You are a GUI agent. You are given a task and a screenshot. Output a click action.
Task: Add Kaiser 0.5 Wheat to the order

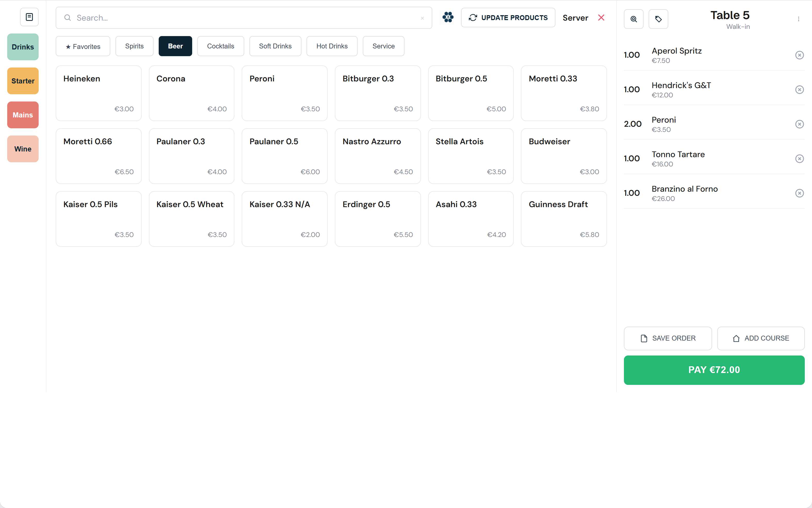[191, 219]
